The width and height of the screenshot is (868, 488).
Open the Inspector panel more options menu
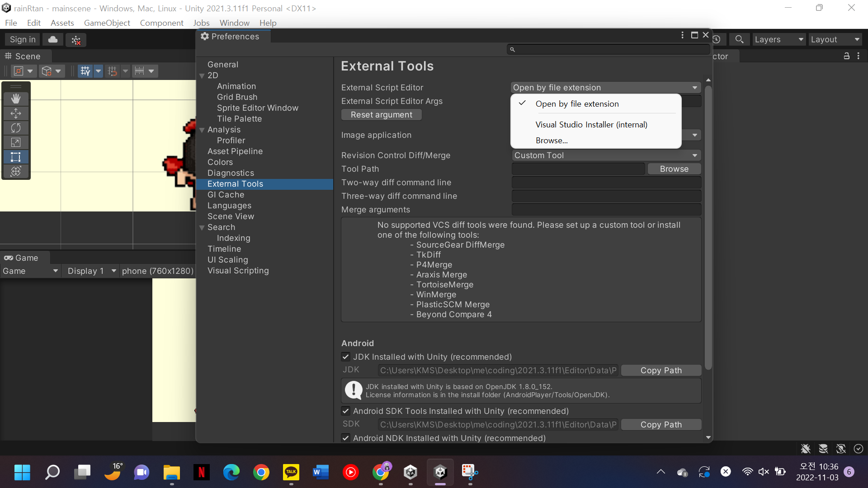859,56
